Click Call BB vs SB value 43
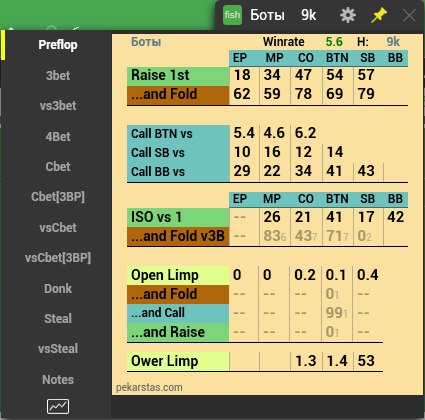Screen dimensions: 425x420 [366, 171]
